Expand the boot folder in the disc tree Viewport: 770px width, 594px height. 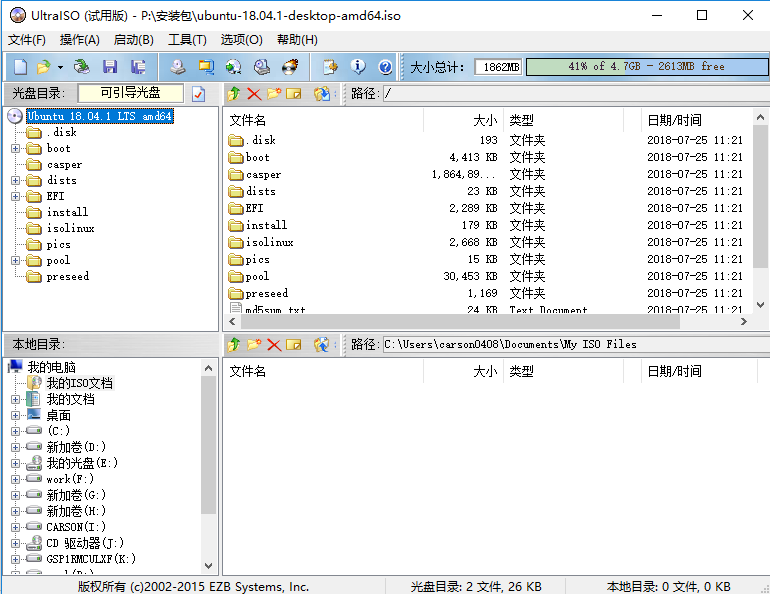[x=15, y=148]
